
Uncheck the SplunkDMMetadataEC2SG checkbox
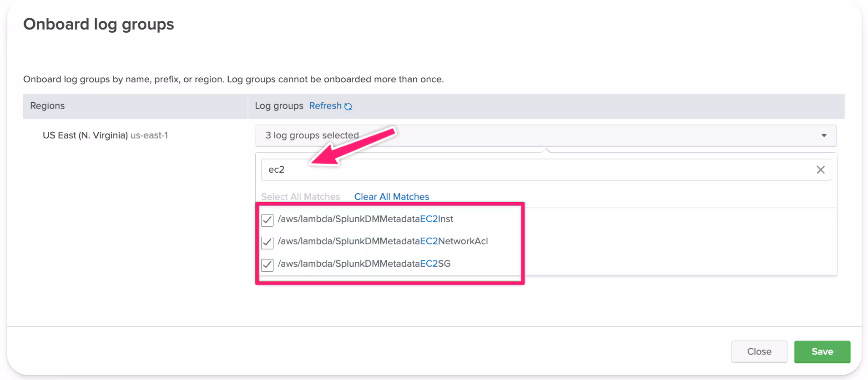tap(267, 265)
